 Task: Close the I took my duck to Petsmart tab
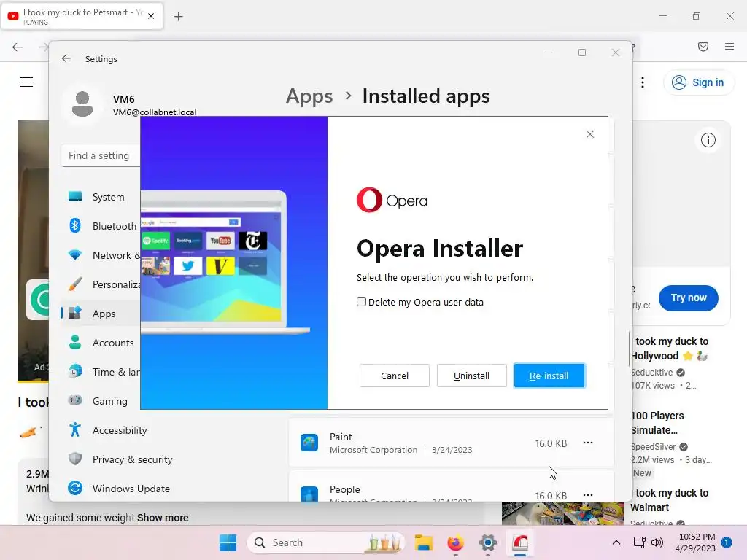click(151, 16)
